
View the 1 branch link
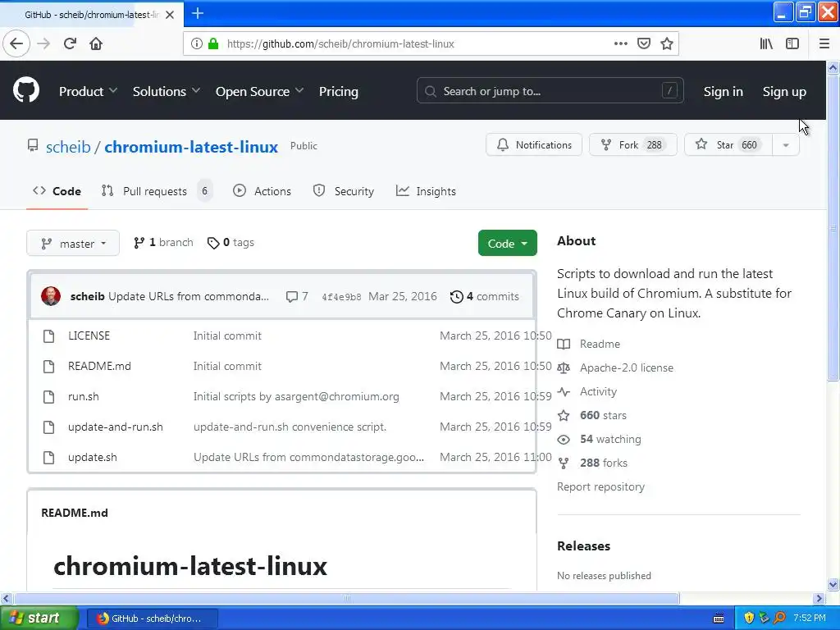tap(163, 243)
